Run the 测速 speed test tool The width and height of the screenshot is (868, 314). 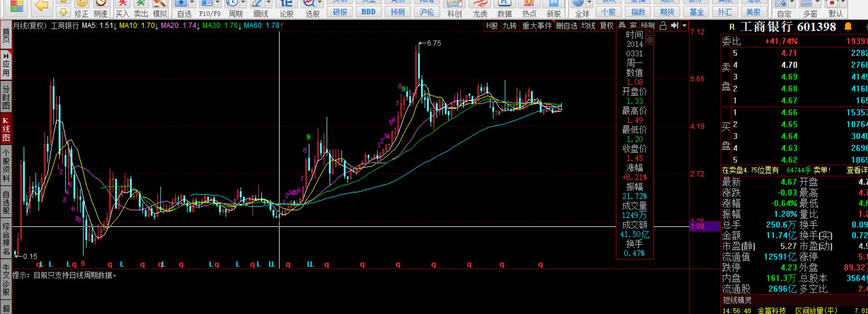(x=101, y=9)
